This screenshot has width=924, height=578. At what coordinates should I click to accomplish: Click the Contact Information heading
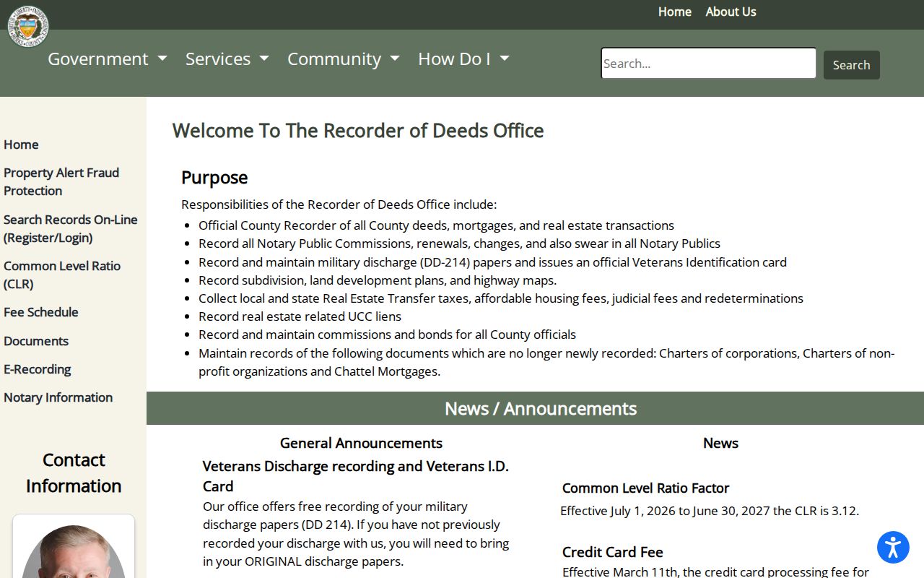pyautogui.click(x=74, y=473)
